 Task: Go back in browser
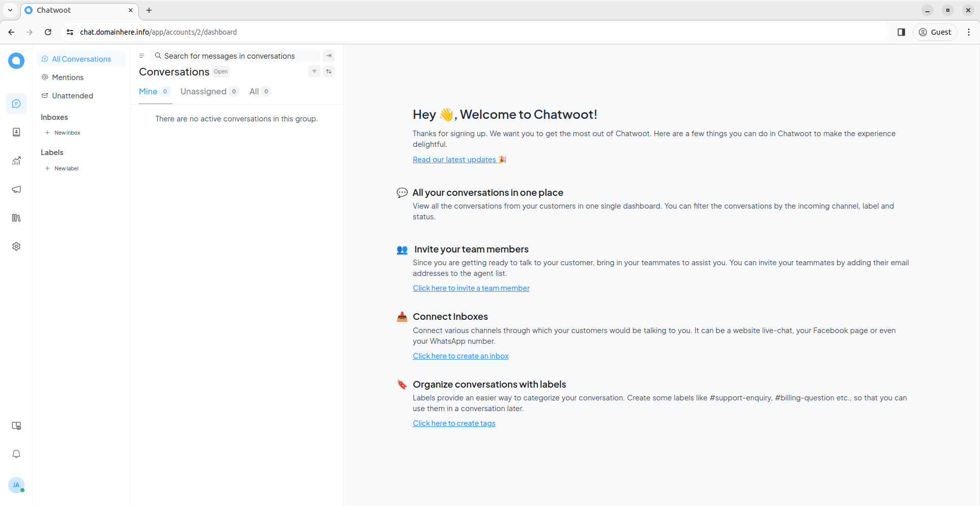pos(11,32)
